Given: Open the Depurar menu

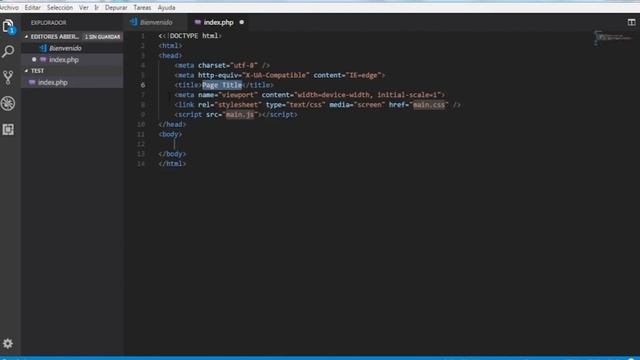Looking at the screenshot, I should [116, 7].
